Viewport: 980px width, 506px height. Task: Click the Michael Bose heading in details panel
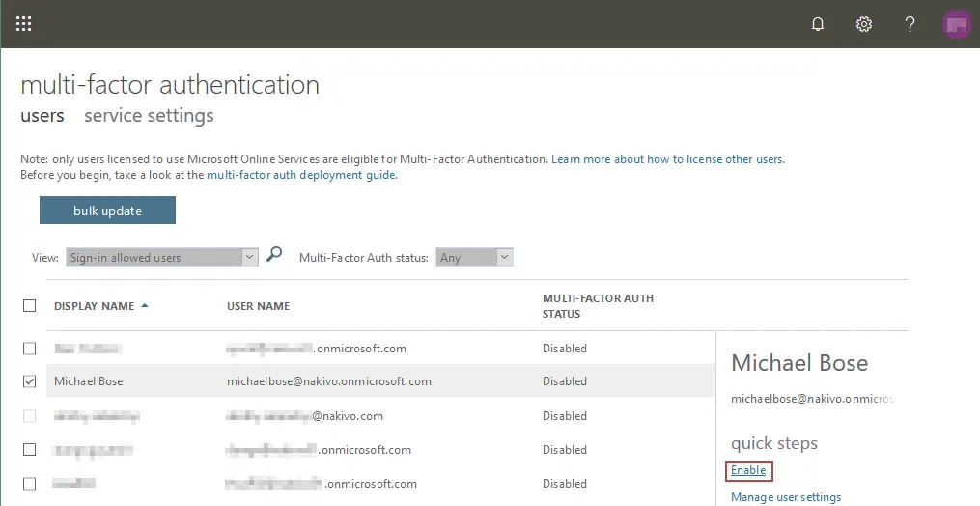[799, 363]
